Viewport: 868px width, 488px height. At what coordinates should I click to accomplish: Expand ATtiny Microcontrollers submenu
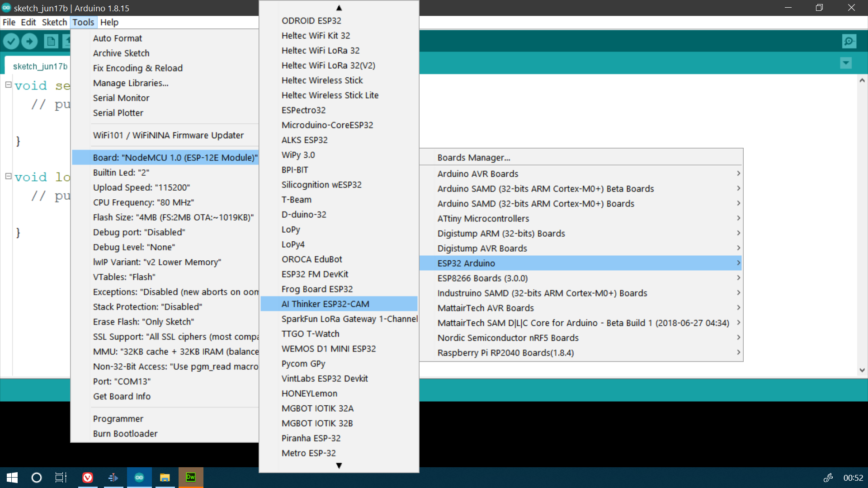click(581, 219)
